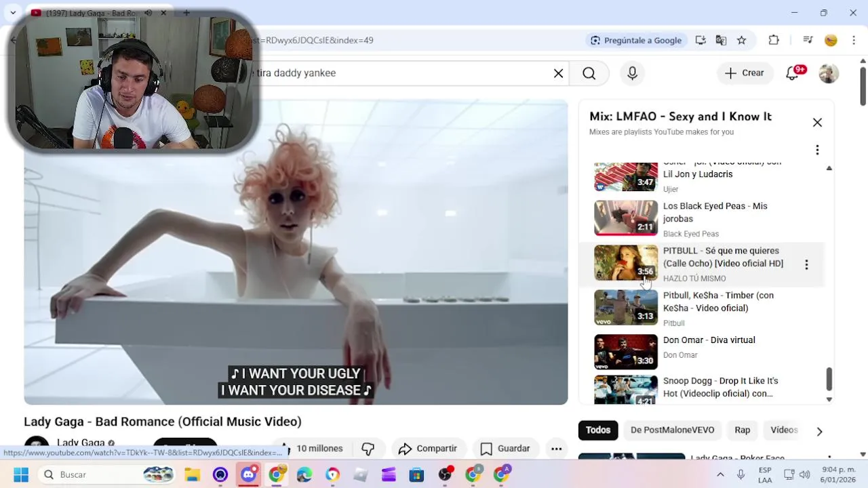Screen dimensions: 868x488
Task: Clear the search box with X icon
Action: point(558,73)
